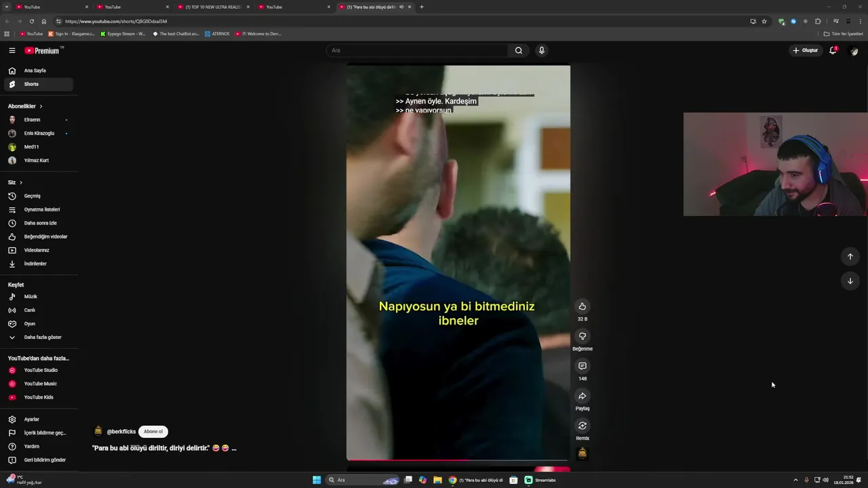Open the tab search dropdown arrow
Viewport: 868px width, 488px height.
click(6, 7)
